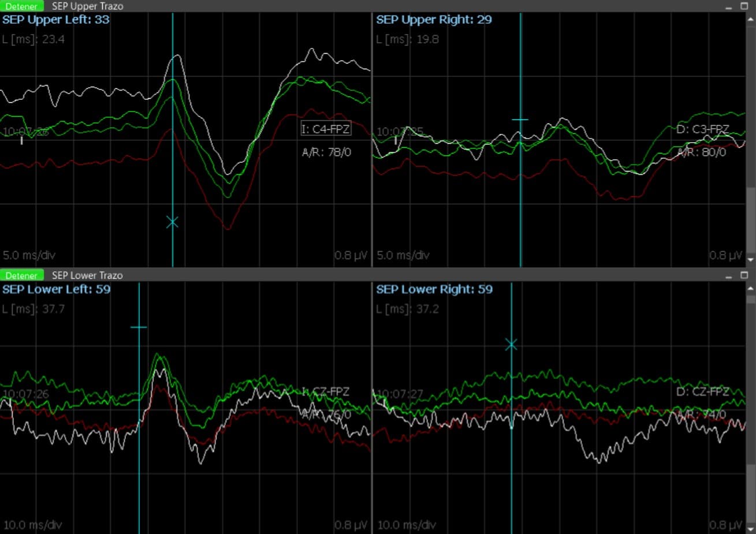756x534 pixels.
Task: Minimize the SEP Lower Trazo panel
Action: point(729,275)
